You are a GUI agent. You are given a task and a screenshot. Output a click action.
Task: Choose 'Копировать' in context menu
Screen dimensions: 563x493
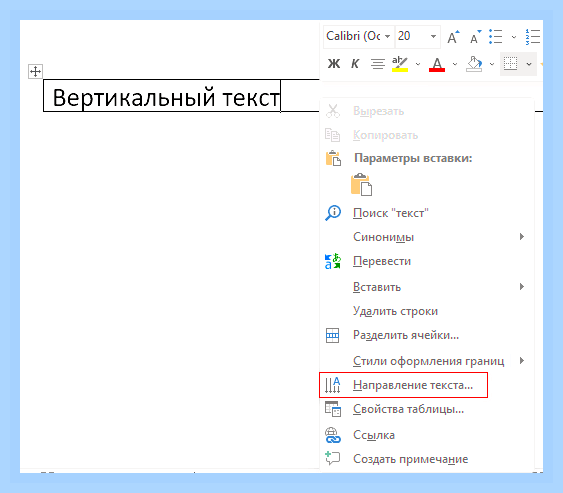pyautogui.click(x=427, y=135)
